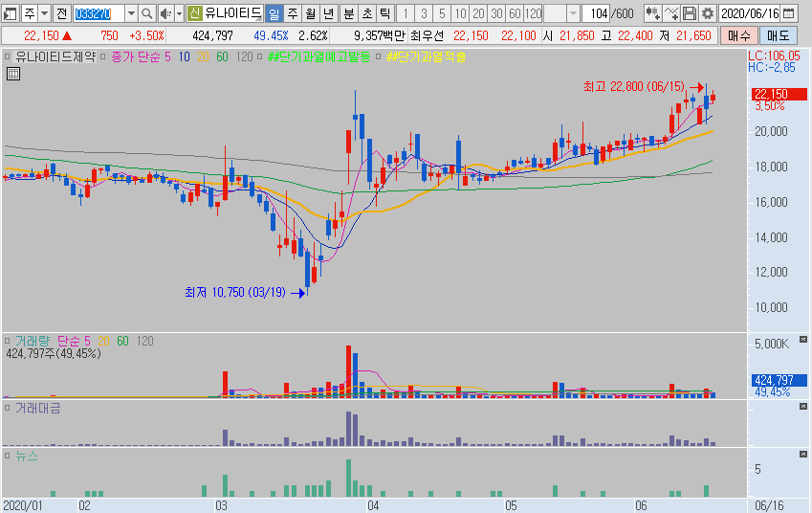Close the 거래량 volume panel

click(x=803, y=340)
